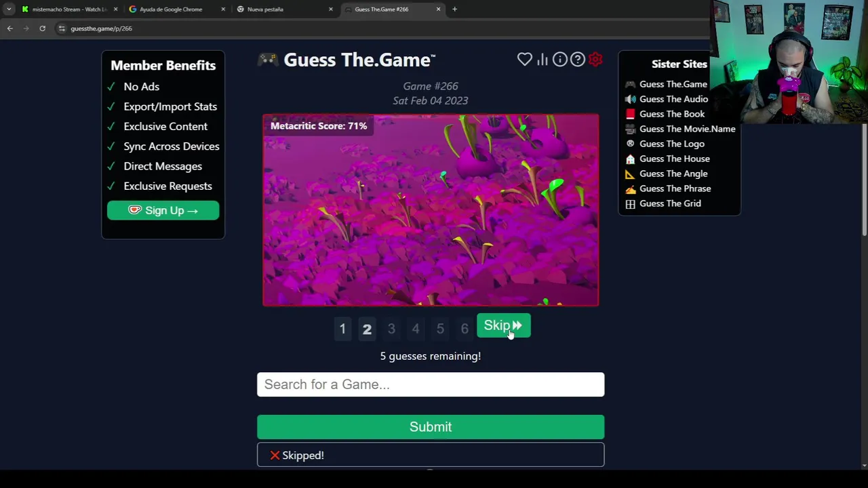
Task: Click the Guess The.Game title heading
Action: point(359,60)
